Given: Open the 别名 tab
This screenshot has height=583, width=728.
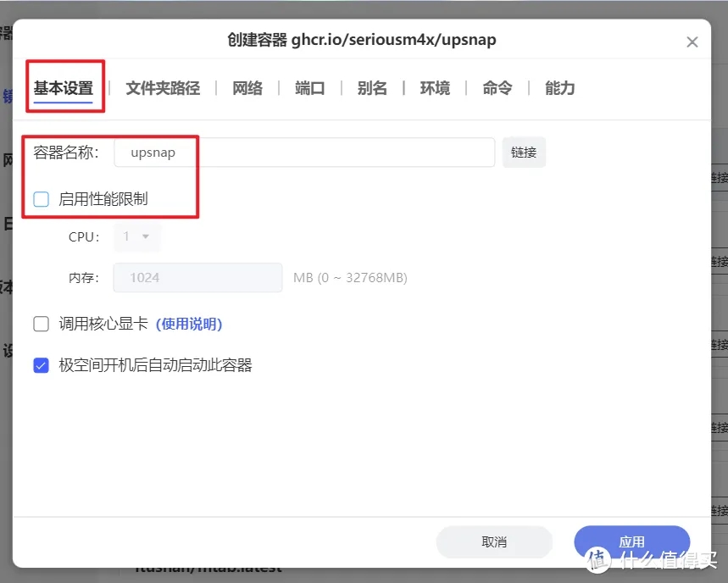Looking at the screenshot, I should [372, 88].
